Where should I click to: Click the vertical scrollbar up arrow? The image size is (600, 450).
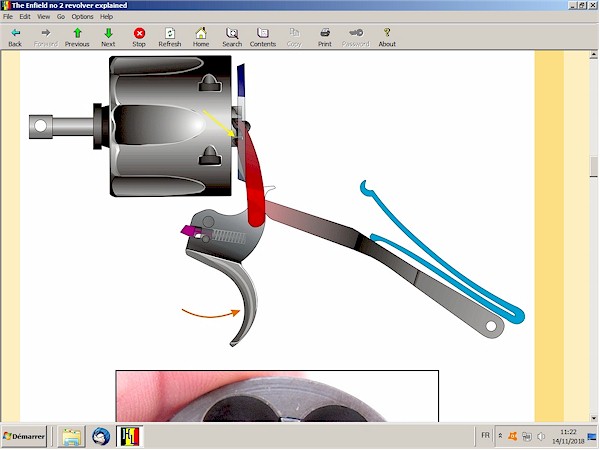pyautogui.click(x=593, y=55)
